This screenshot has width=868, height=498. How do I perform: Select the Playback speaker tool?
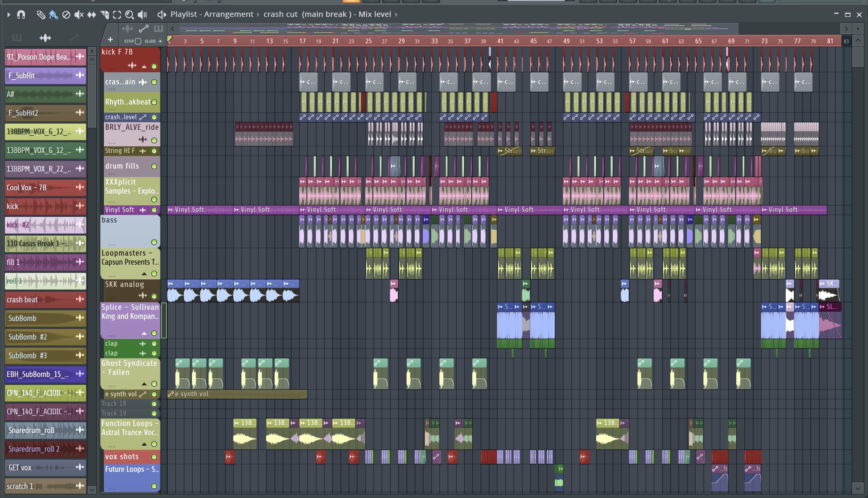[x=142, y=14]
